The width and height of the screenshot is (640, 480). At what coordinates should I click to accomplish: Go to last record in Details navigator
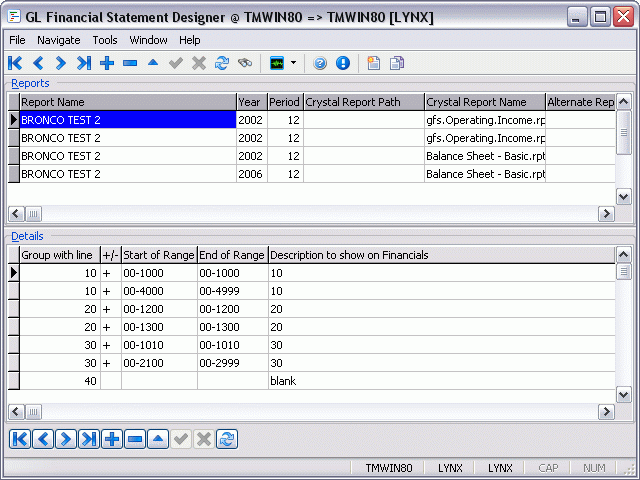click(x=88, y=439)
